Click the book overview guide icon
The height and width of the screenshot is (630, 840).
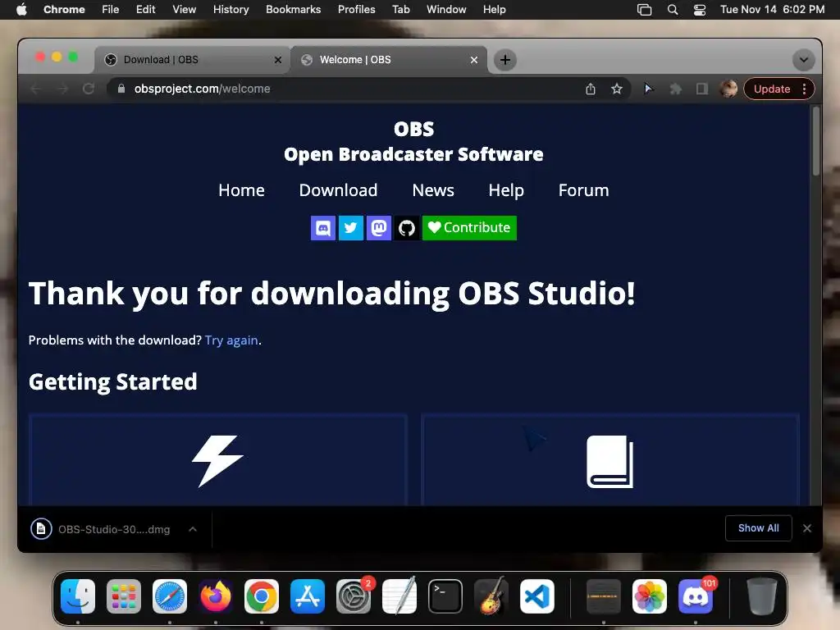click(x=609, y=461)
